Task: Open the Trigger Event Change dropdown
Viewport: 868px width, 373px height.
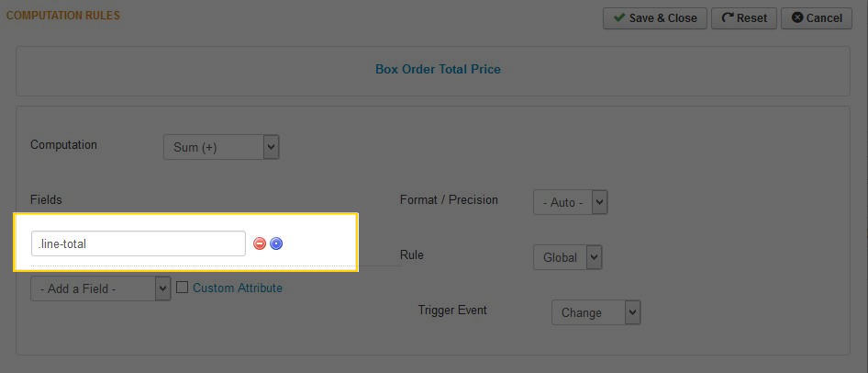Action: [x=596, y=312]
